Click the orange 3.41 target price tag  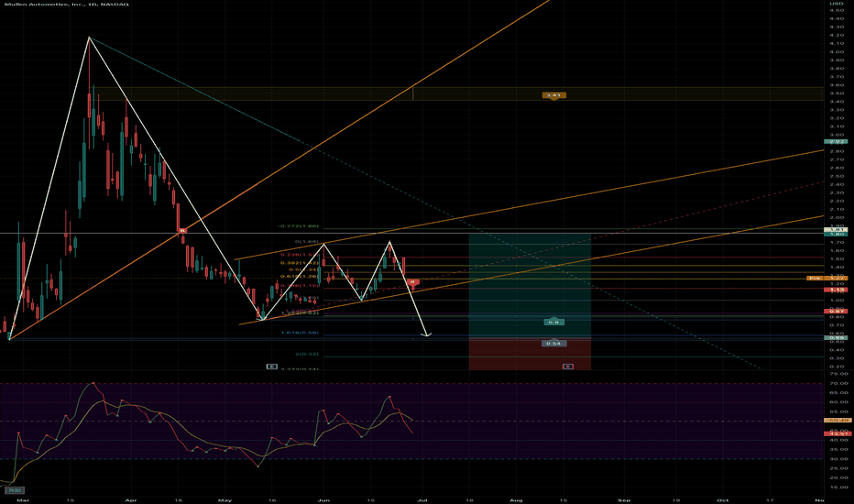[x=553, y=95]
